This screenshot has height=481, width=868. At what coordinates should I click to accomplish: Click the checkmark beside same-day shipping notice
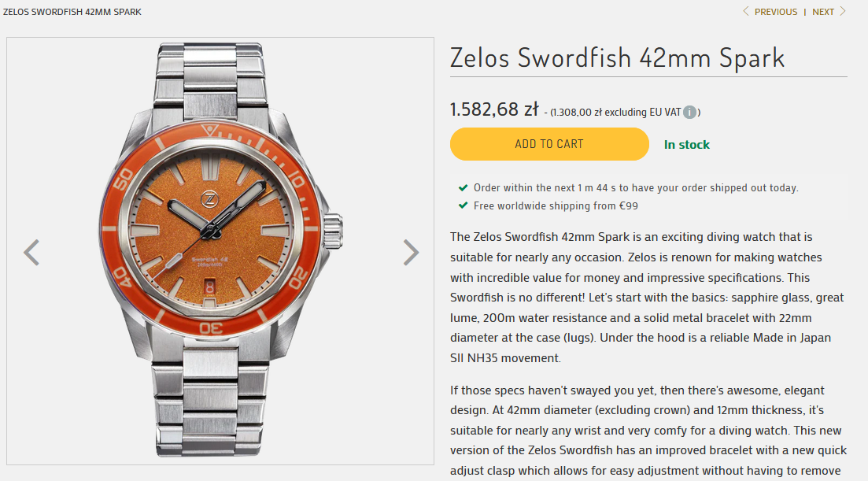[463, 188]
